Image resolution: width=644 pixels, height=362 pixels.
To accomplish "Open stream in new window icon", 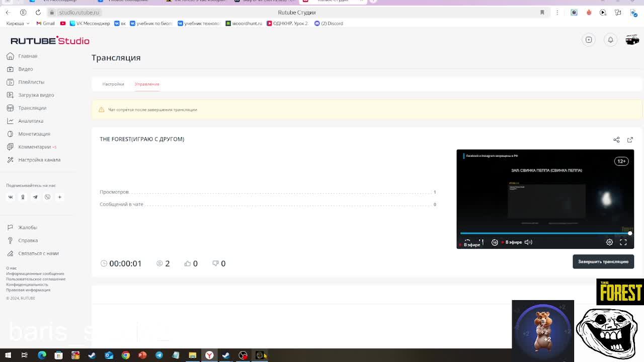I will 630,140.
